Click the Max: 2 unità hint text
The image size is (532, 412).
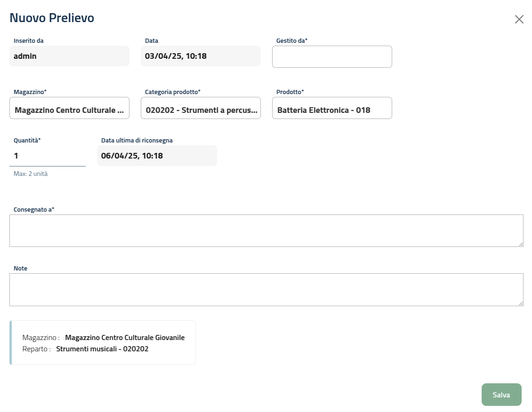[x=31, y=174]
